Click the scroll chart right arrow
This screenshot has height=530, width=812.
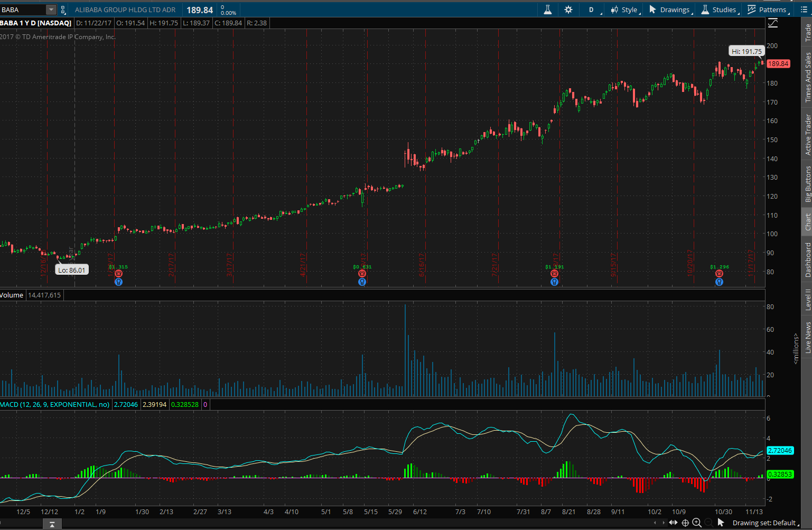pos(664,523)
